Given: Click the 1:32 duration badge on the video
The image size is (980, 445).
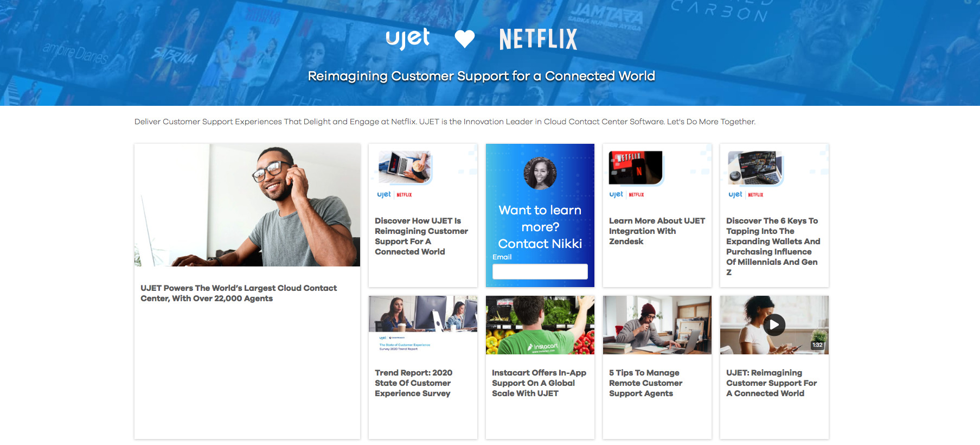Looking at the screenshot, I should pos(817,345).
